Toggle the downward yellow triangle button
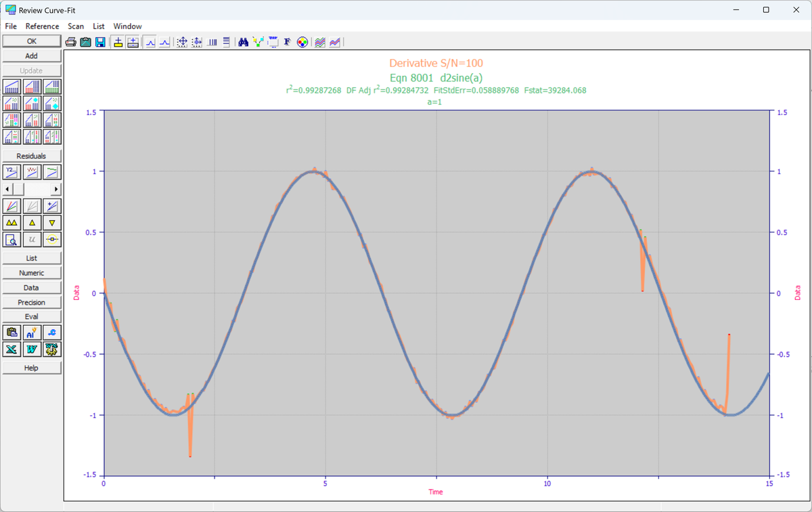This screenshot has width=812, height=512. (x=52, y=223)
